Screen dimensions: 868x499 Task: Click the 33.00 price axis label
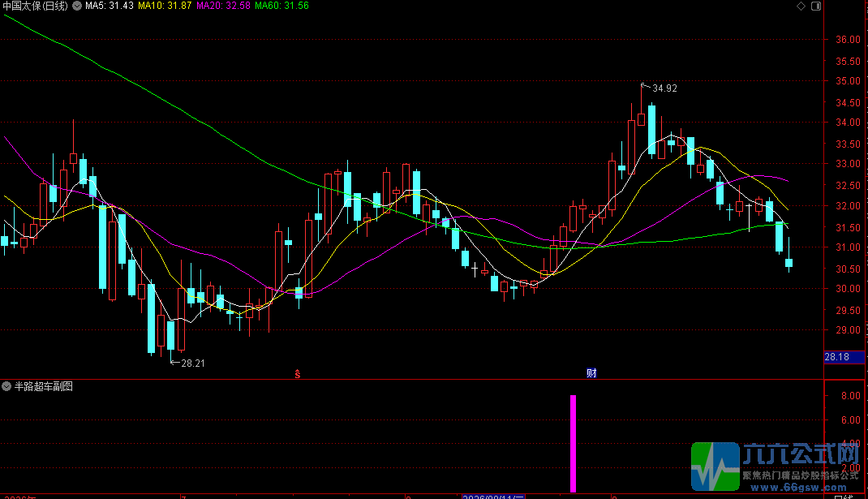click(848, 164)
